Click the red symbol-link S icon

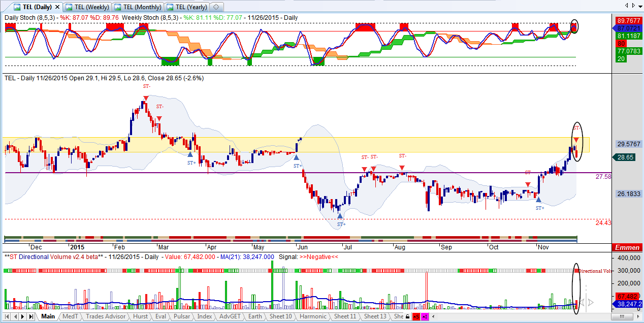coord(416,317)
